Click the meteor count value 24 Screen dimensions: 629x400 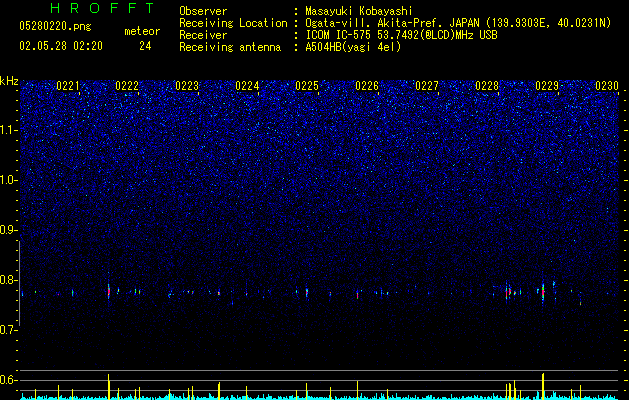tap(145, 46)
